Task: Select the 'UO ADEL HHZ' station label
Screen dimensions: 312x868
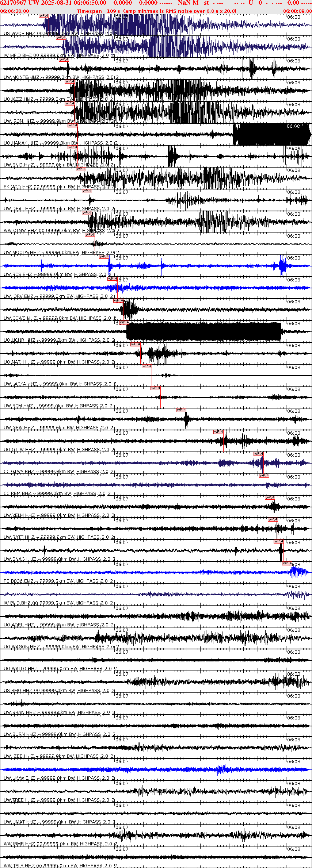Action: pyautogui.click(x=19, y=625)
